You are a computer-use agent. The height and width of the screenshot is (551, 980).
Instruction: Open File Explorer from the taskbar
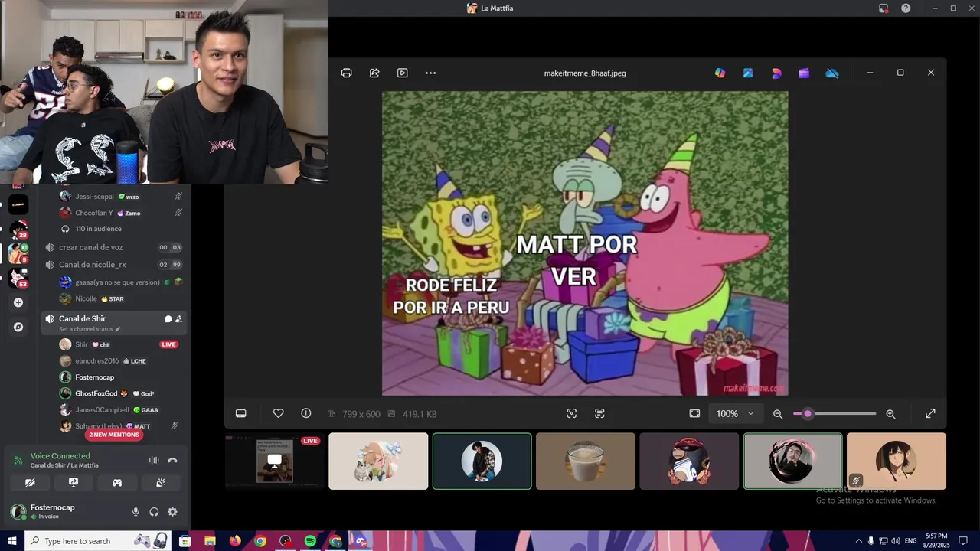pyautogui.click(x=210, y=541)
